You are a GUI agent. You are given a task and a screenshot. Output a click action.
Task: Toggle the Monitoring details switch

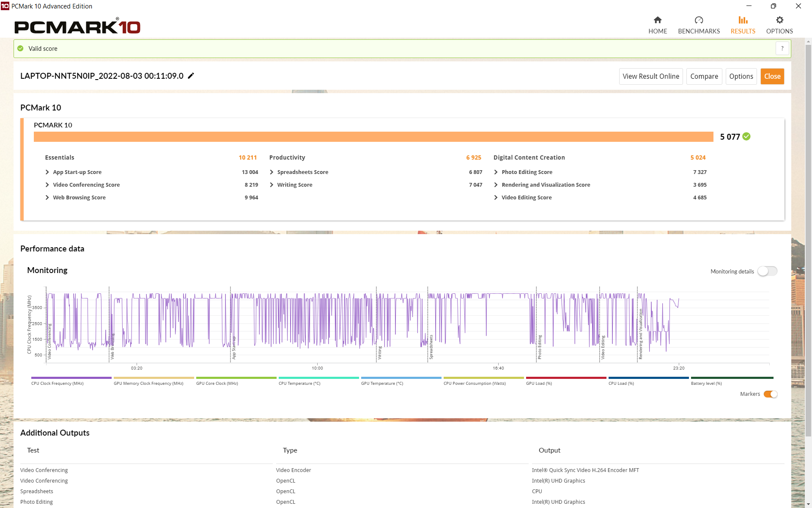click(767, 271)
